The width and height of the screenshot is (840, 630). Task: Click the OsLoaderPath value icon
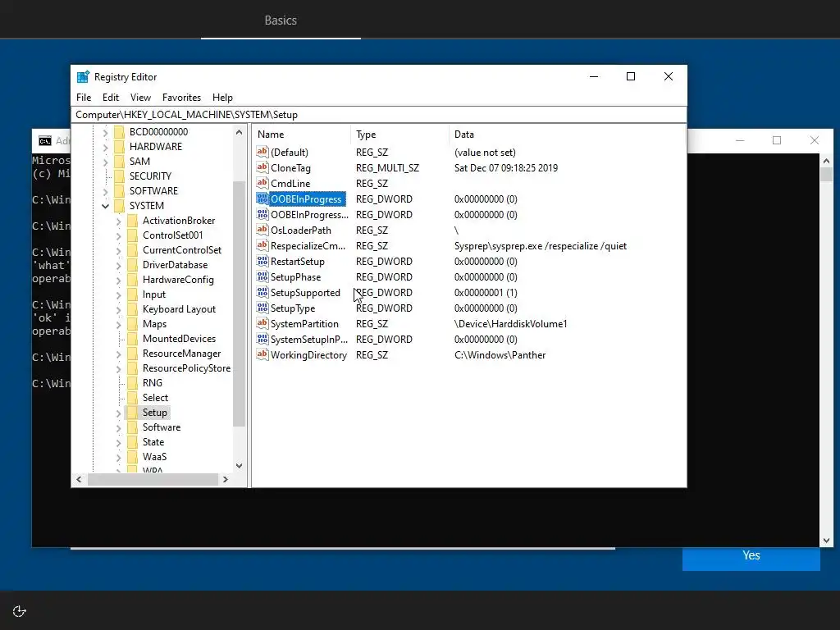262,230
